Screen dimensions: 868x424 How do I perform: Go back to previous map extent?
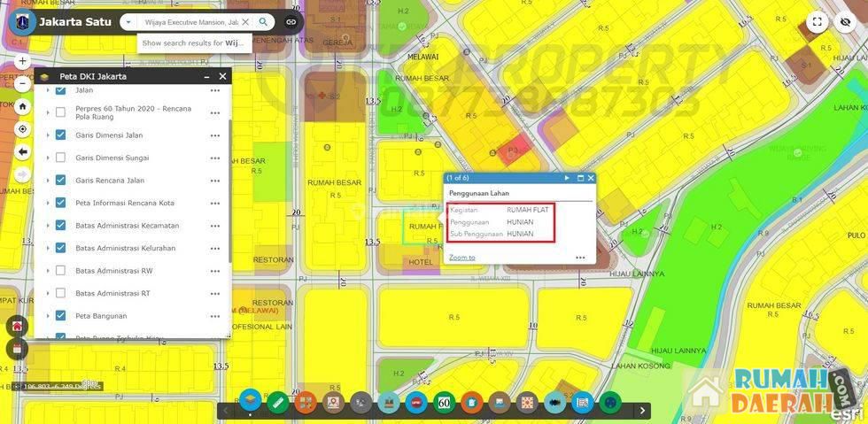(22, 152)
